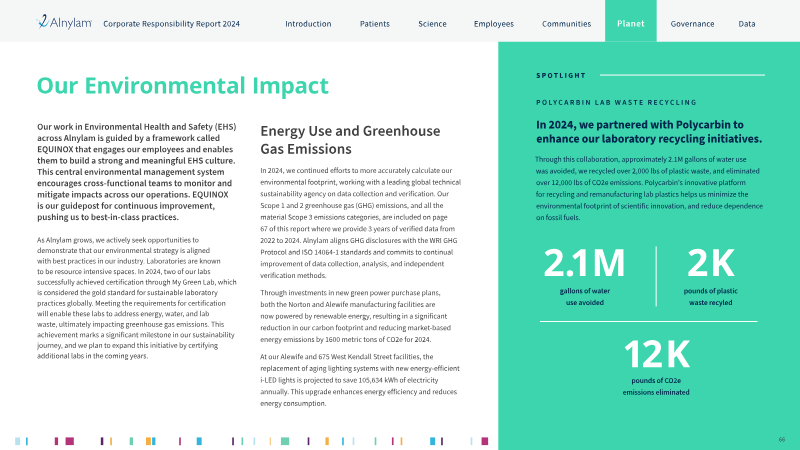Click the '12K' statistic
The image size is (800, 450).
click(x=656, y=354)
